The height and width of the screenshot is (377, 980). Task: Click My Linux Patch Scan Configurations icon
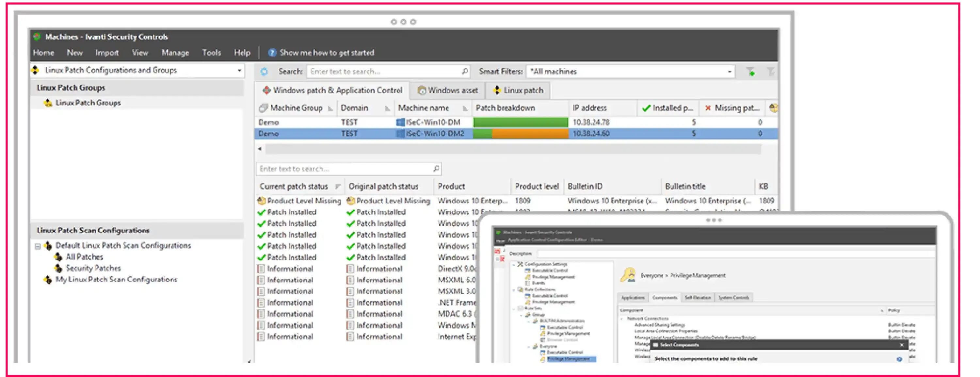(x=48, y=280)
